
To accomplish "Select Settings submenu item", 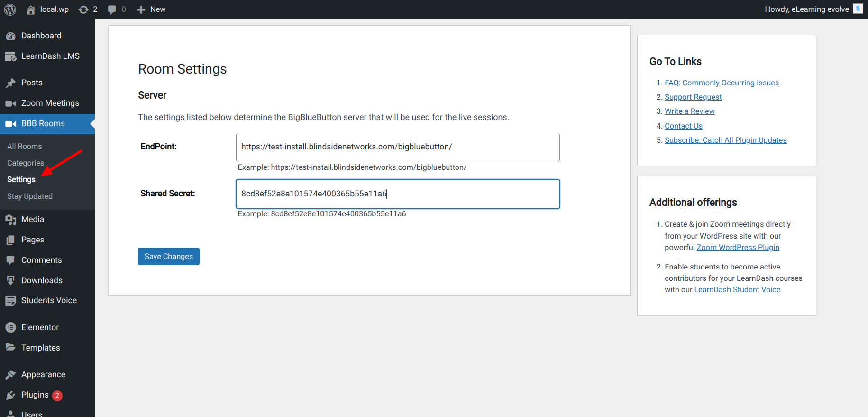I will (21, 180).
